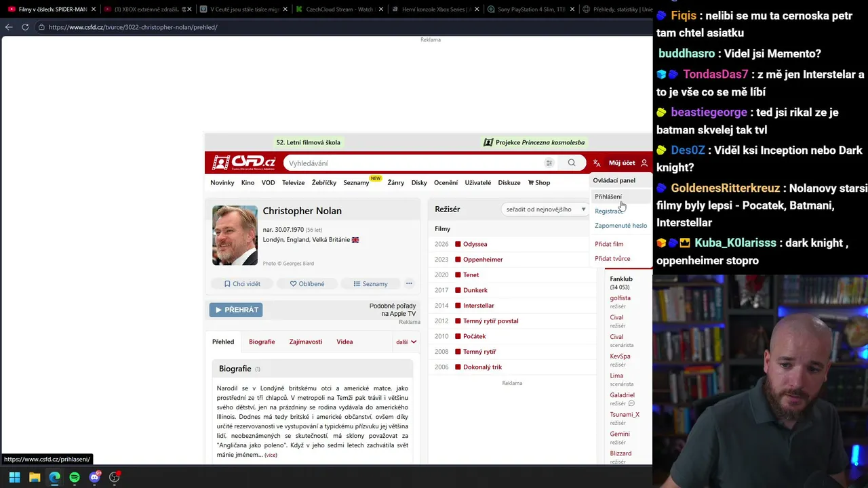
Task: Open Televize in the navigation menu
Action: pos(294,182)
